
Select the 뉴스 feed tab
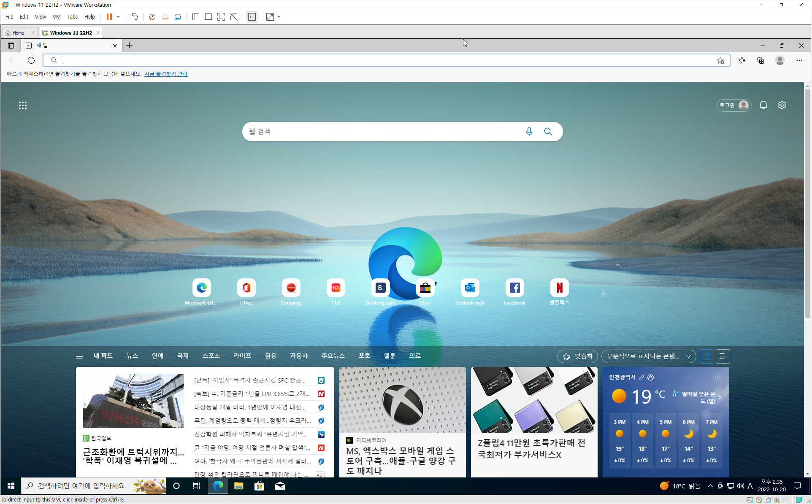(132, 356)
